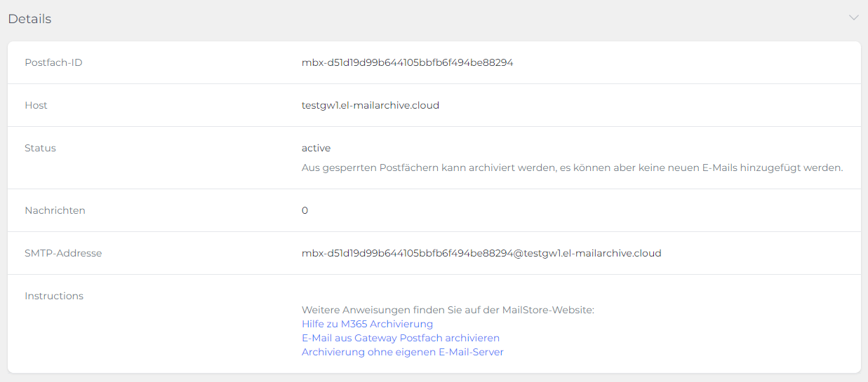
Task: Select the Postfach-ID field label
Action: coord(53,62)
